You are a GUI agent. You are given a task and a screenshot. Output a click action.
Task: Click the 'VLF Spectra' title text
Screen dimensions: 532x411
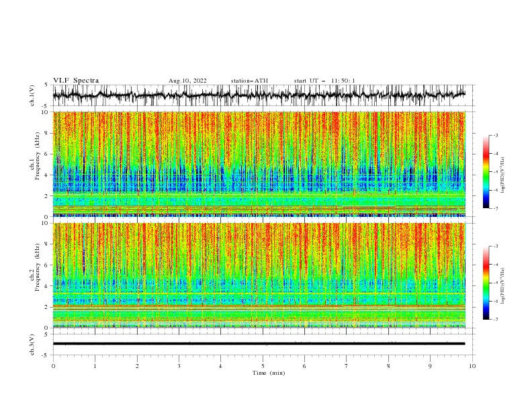[76, 81]
